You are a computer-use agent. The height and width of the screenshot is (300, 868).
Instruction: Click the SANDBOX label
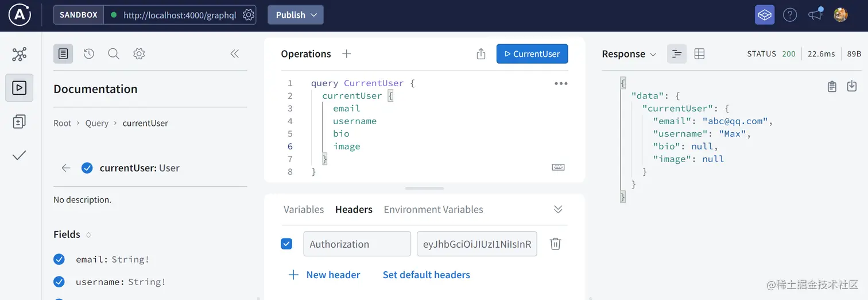coord(79,15)
